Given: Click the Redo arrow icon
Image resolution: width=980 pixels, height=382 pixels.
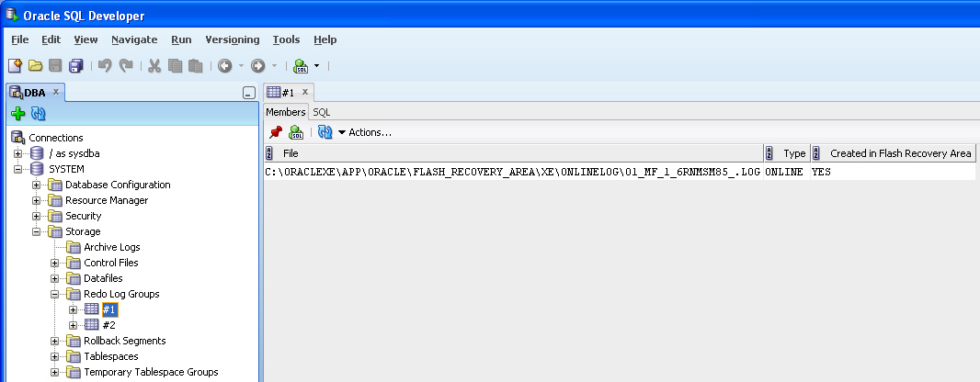Looking at the screenshot, I should pos(126,65).
